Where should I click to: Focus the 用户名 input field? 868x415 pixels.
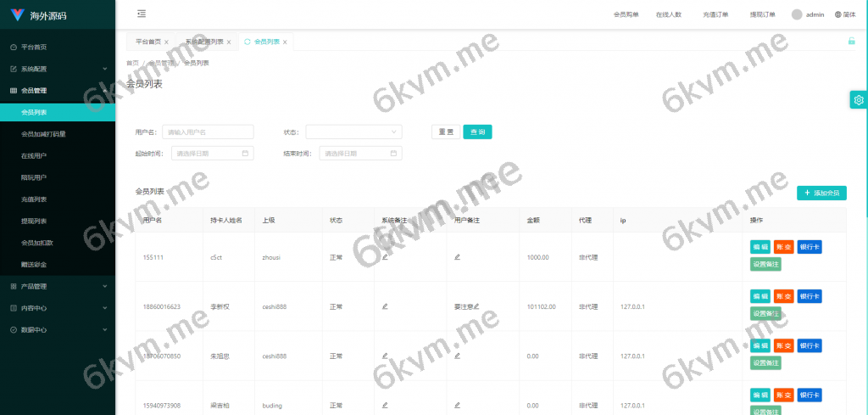pos(208,132)
